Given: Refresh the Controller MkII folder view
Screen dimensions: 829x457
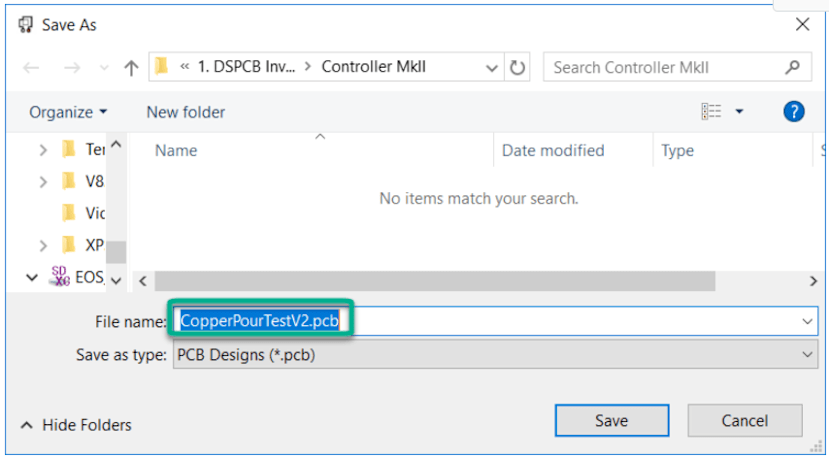Looking at the screenshot, I should tap(517, 67).
